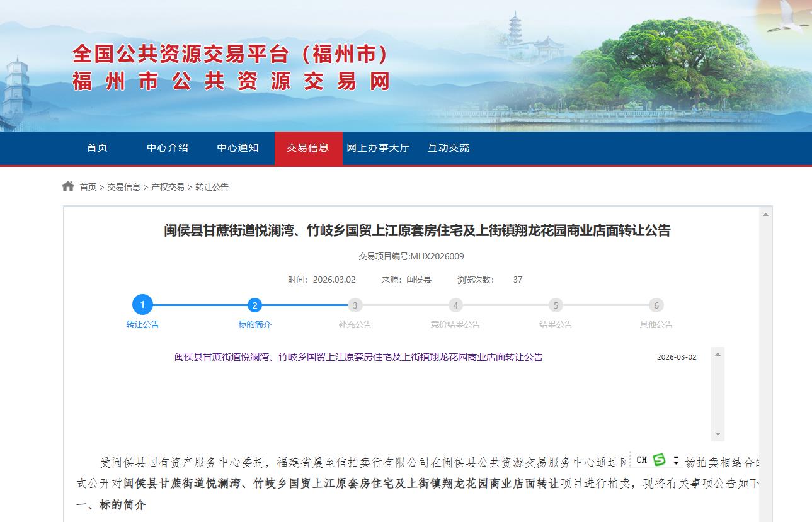Select step 4 circle 竞价结果公告
The width and height of the screenshot is (812, 522).
455,305
